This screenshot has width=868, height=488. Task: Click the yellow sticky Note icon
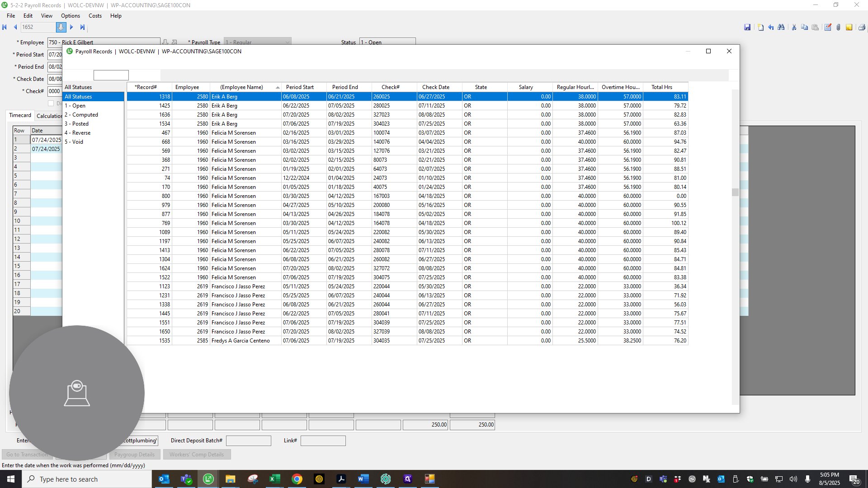pyautogui.click(x=849, y=27)
